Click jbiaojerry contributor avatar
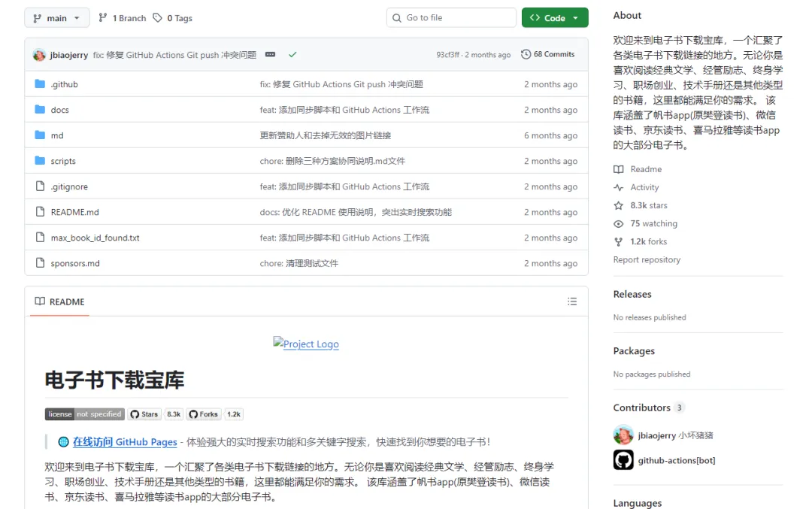 (623, 435)
